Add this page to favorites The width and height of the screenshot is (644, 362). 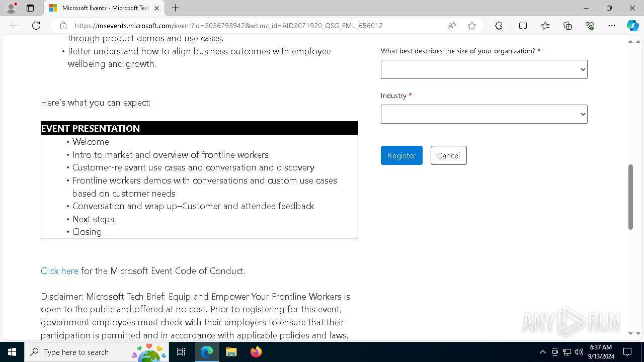coord(472,26)
